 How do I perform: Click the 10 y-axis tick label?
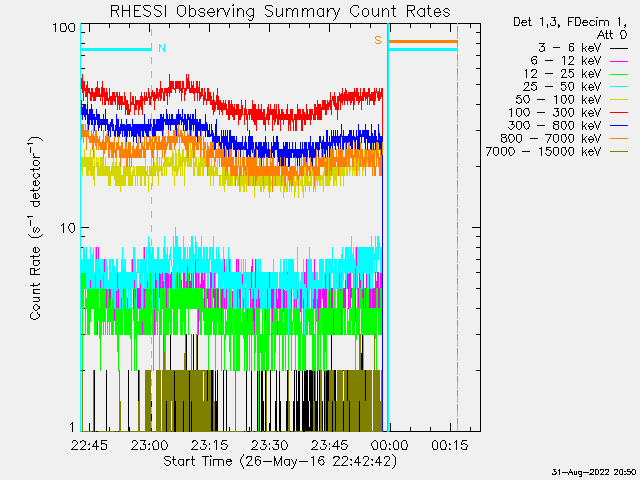pyautogui.click(x=68, y=228)
